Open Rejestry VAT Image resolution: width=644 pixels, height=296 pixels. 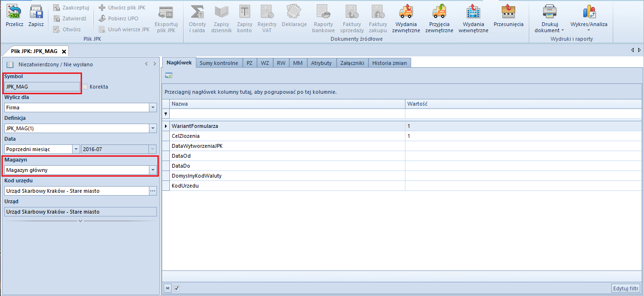267,19
